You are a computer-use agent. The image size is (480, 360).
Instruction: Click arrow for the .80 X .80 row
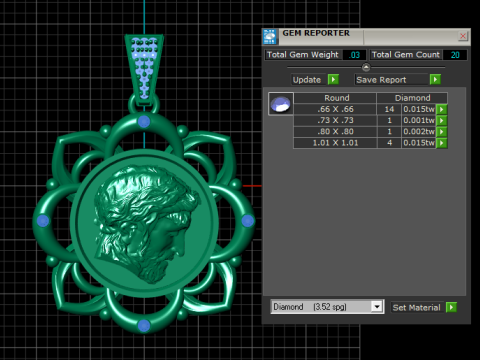(x=442, y=132)
